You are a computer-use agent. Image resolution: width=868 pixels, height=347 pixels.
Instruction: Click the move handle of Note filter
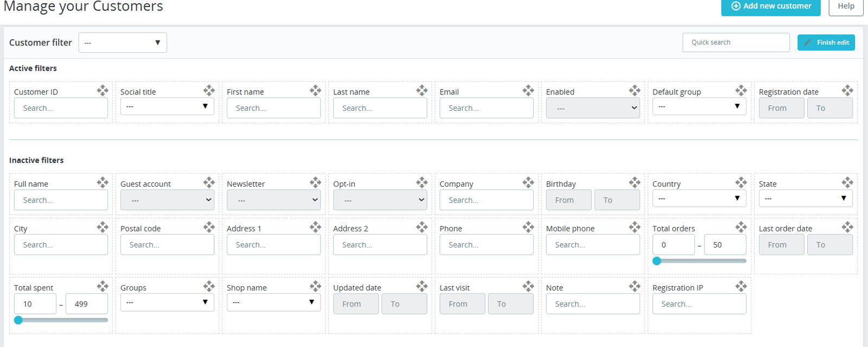tap(634, 286)
